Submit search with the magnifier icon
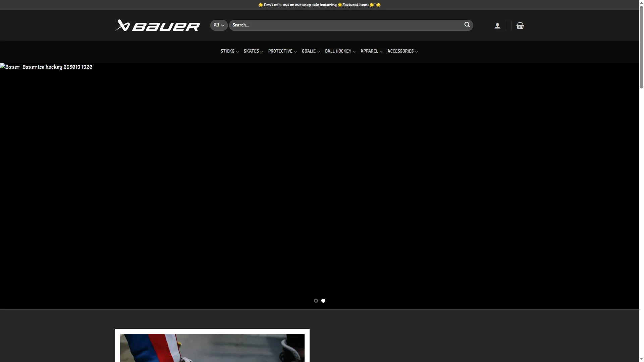The height and width of the screenshot is (362, 644). (467, 25)
